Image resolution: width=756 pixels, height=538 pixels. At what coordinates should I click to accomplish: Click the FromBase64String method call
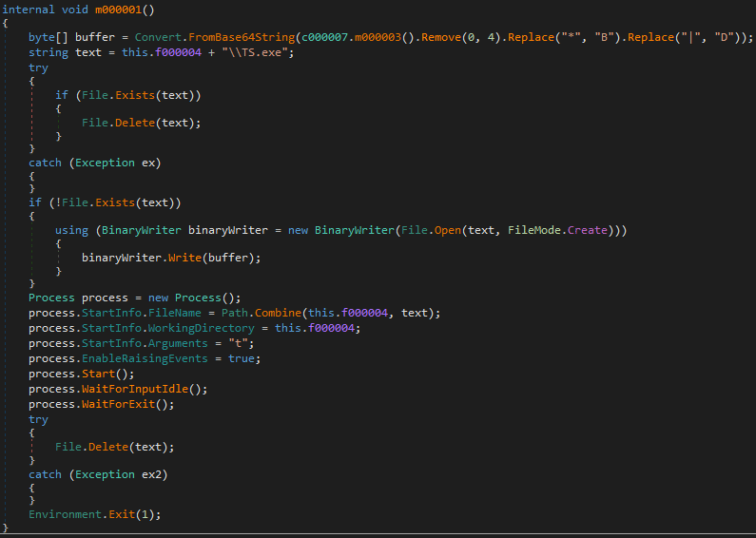click(x=242, y=37)
